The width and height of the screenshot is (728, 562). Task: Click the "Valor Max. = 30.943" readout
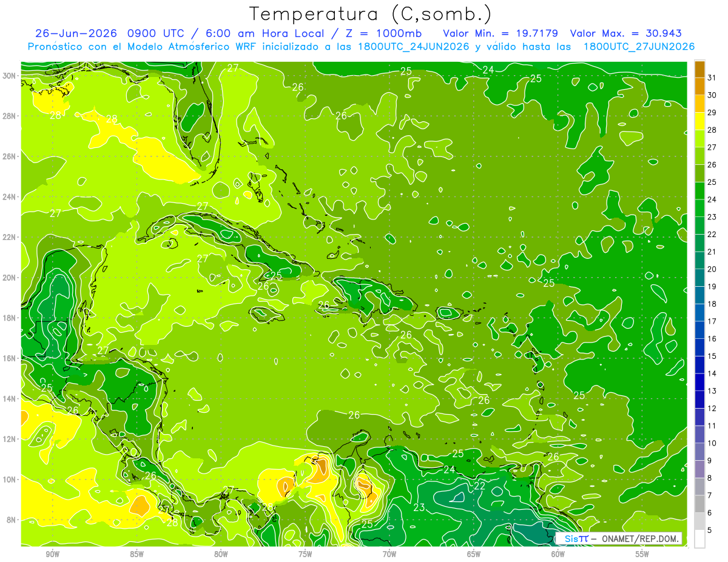click(625, 33)
